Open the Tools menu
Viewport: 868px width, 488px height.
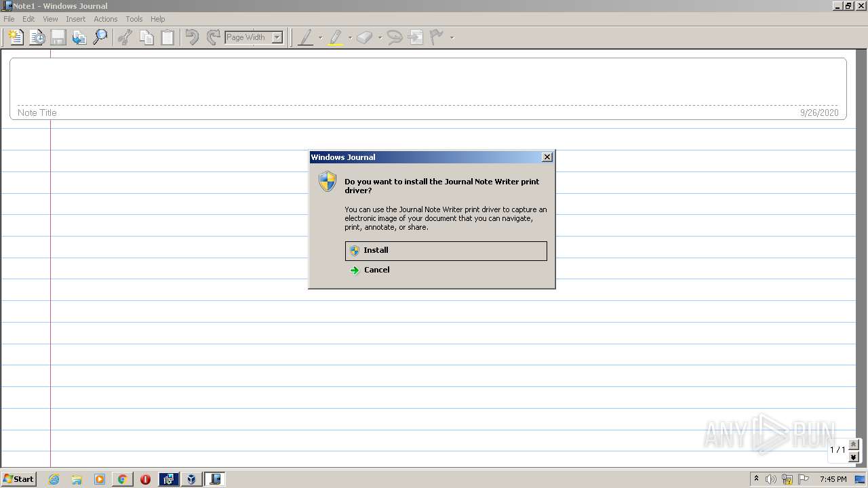134,19
